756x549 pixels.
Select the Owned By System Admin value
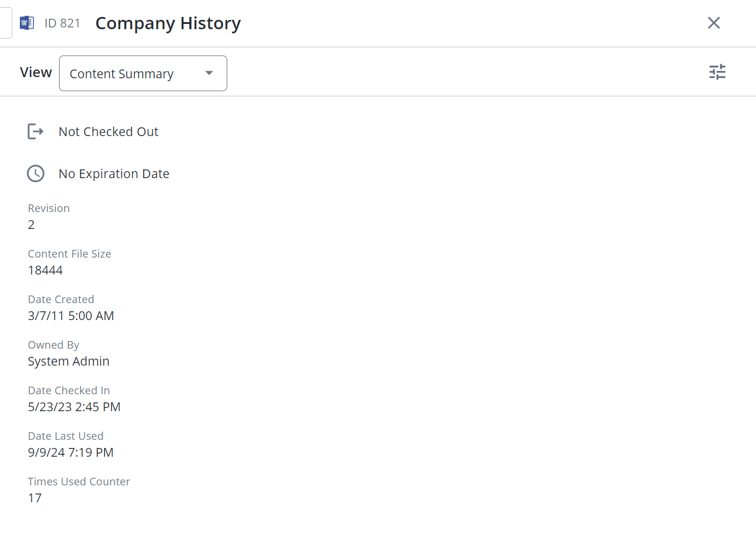(69, 362)
